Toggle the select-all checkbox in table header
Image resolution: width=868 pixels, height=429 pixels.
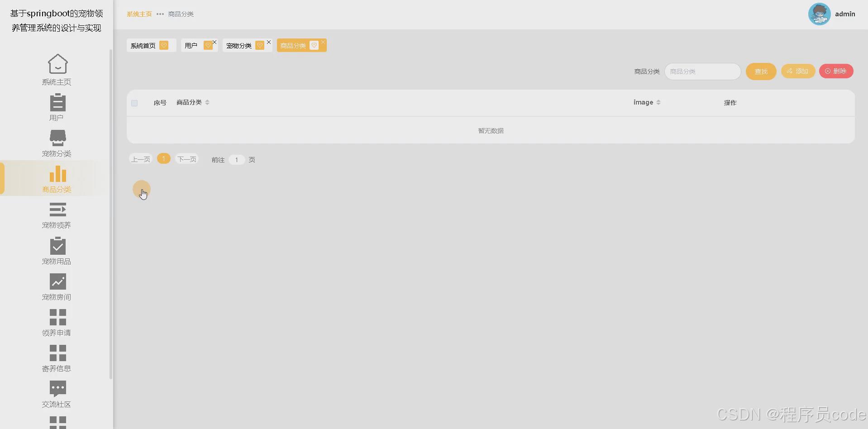pyautogui.click(x=134, y=103)
